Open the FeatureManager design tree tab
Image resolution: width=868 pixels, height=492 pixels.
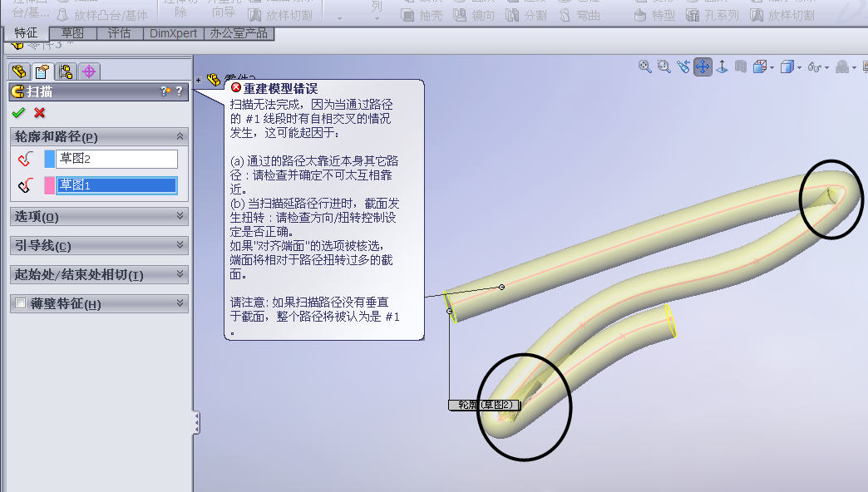(x=19, y=71)
